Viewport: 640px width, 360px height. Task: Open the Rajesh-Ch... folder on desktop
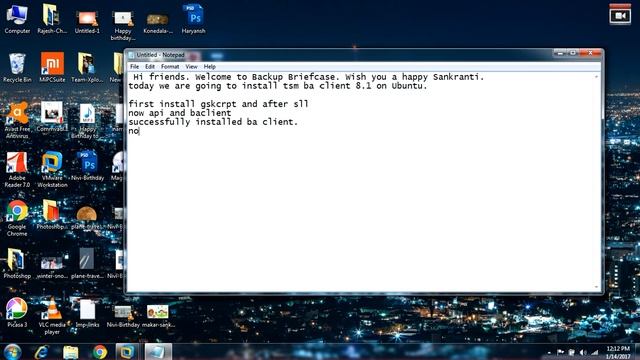pos(52,19)
